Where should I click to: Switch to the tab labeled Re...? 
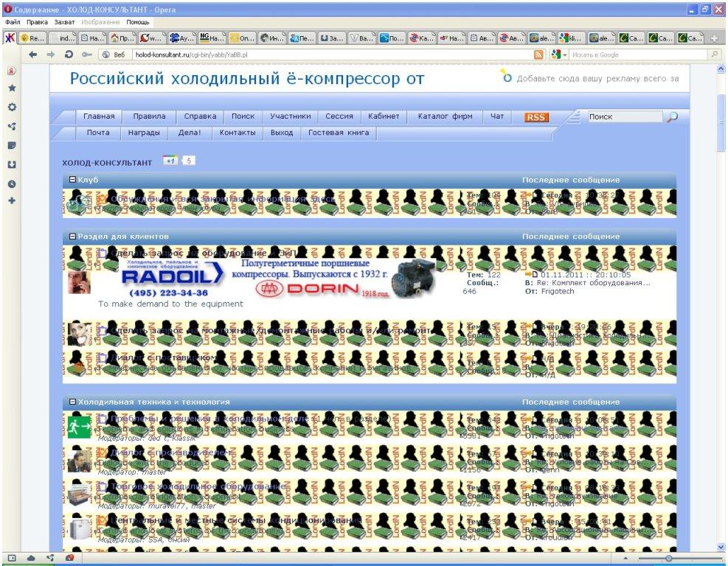pyautogui.click(x=33, y=38)
